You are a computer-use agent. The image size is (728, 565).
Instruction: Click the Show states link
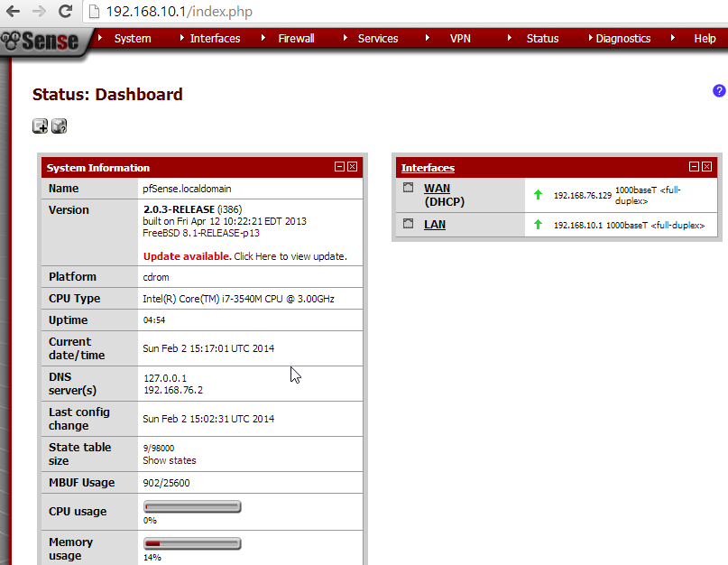(170, 460)
